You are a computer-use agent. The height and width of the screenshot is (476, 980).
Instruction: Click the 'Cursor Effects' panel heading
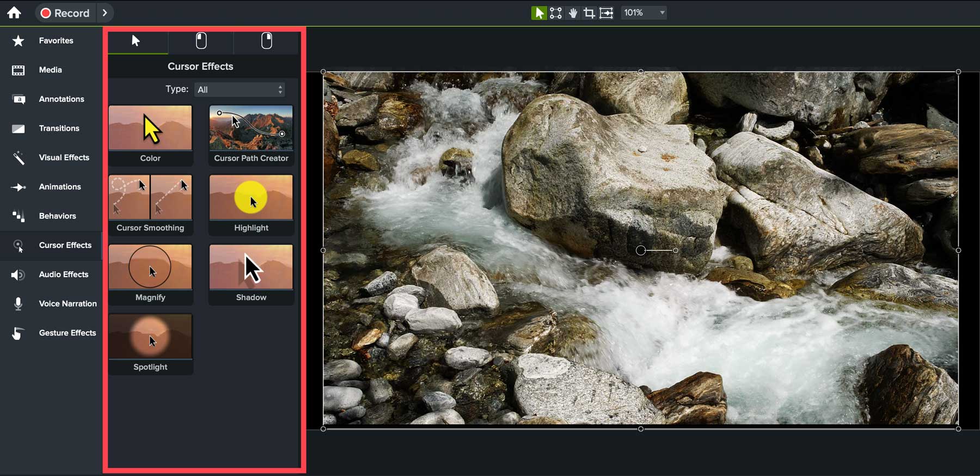(200, 66)
